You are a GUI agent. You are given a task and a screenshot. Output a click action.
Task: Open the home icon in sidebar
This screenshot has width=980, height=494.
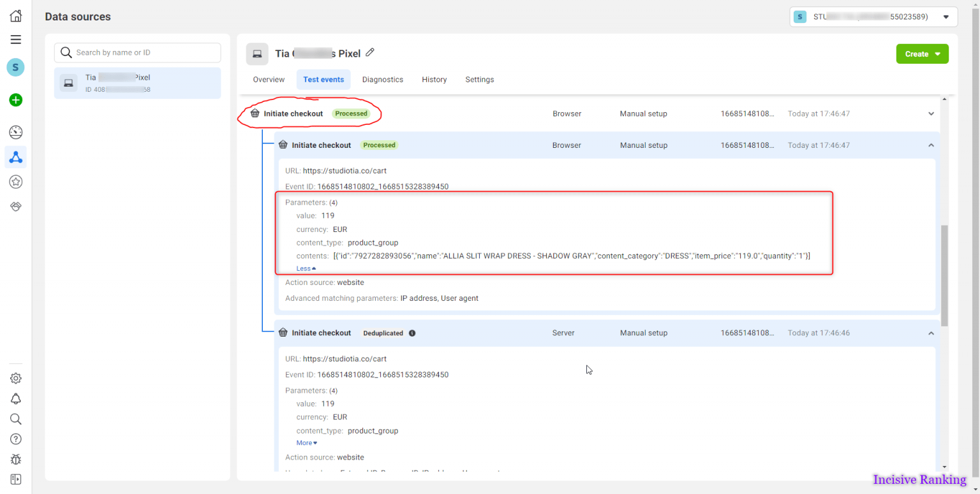(x=15, y=16)
